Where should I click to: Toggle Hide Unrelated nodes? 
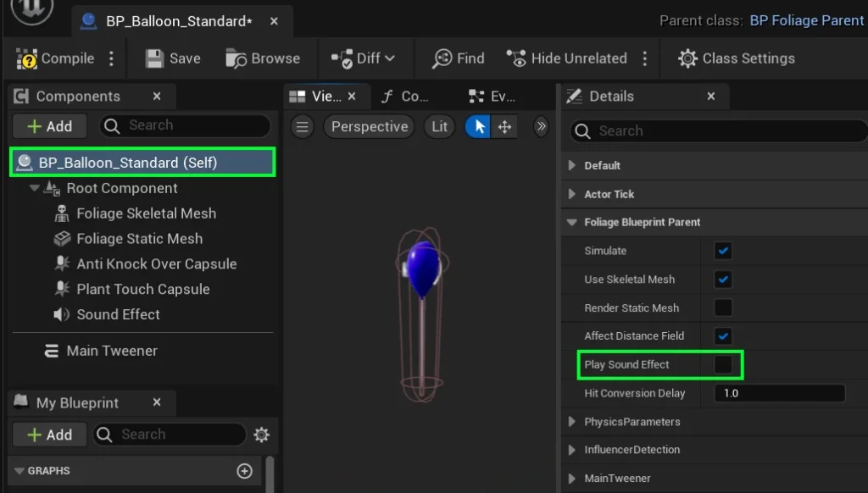click(x=516, y=58)
